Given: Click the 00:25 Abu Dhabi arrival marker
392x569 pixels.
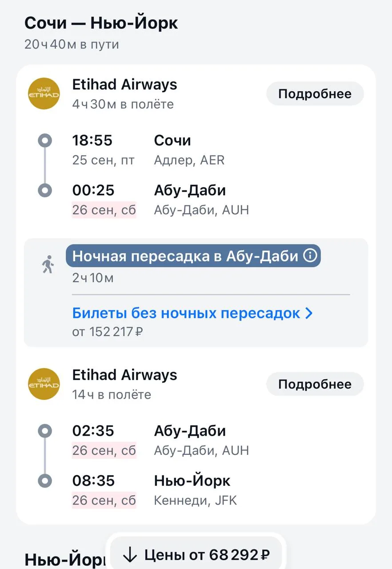Looking at the screenshot, I should (x=45, y=191).
